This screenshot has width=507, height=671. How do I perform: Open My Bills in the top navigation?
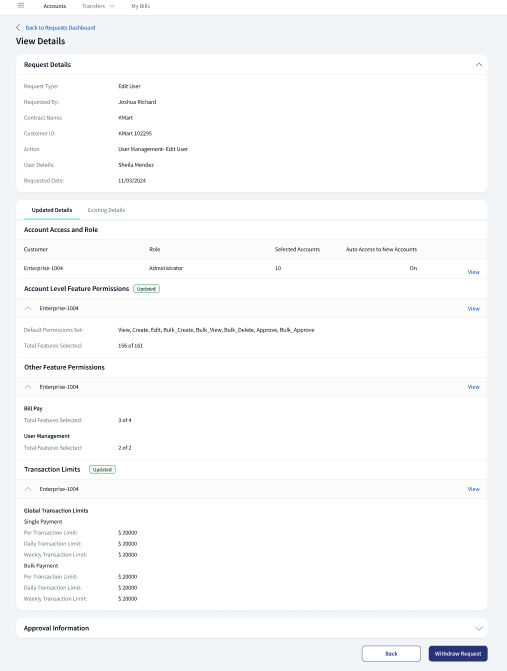140,6
